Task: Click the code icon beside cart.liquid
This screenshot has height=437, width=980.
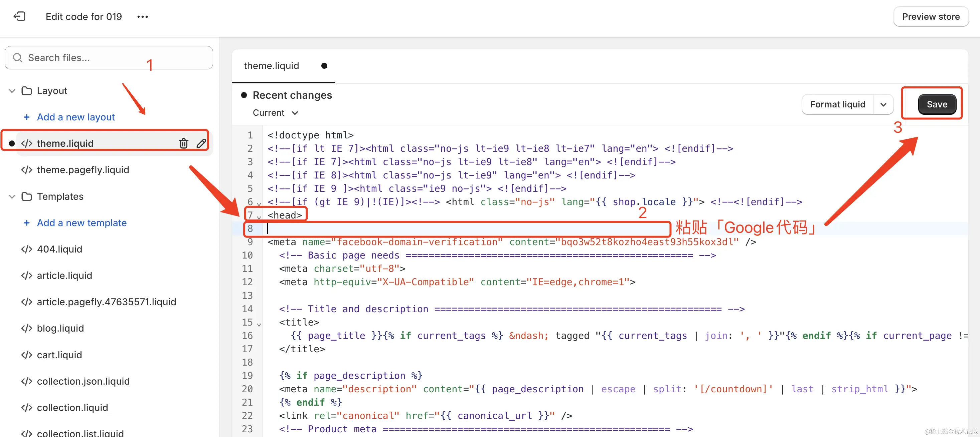Action: [x=27, y=355]
